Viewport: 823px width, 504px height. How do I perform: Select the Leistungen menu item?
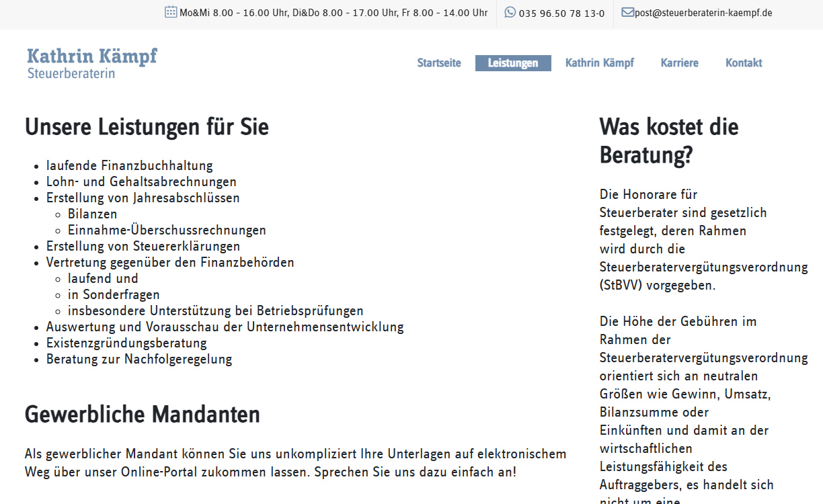tap(513, 63)
